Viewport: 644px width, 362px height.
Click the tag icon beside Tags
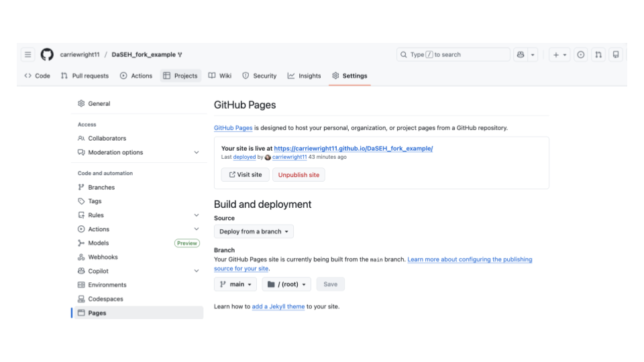coord(81,201)
